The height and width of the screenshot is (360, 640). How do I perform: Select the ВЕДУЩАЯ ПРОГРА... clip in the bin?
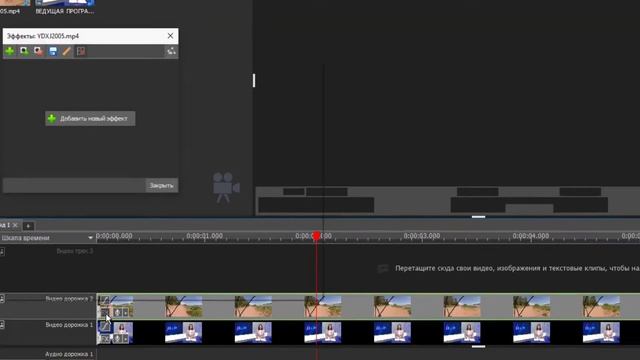65,8
